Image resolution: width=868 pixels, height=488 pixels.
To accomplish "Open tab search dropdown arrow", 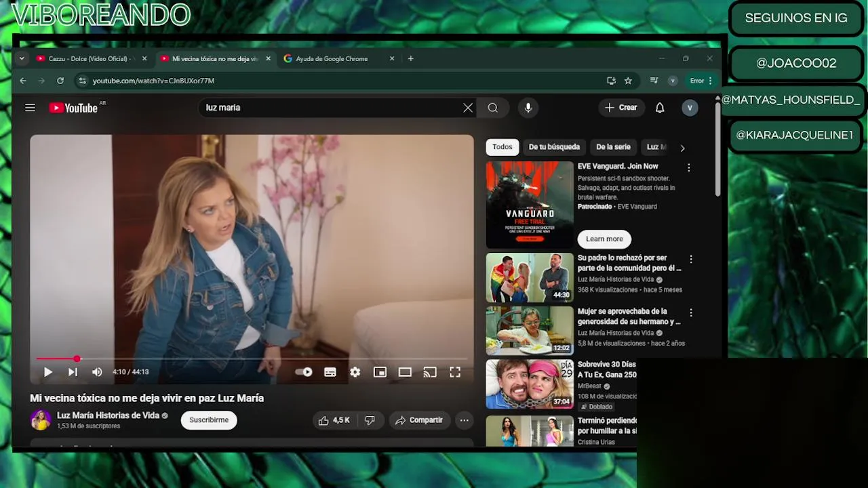I will pos(22,59).
